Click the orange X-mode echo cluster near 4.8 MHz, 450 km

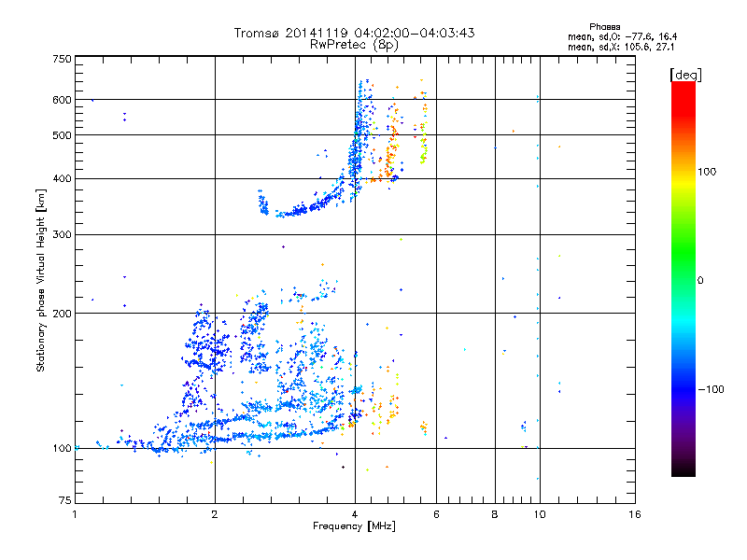390,157
